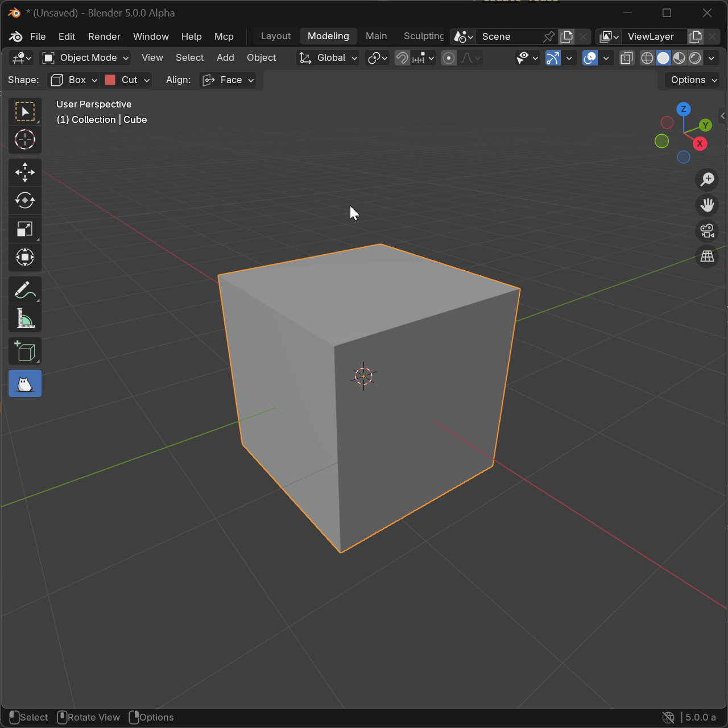The width and height of the screenshot is (728, 728).
Task: Click the Z axis on navigation gizmo
Action: coord(683,109)
